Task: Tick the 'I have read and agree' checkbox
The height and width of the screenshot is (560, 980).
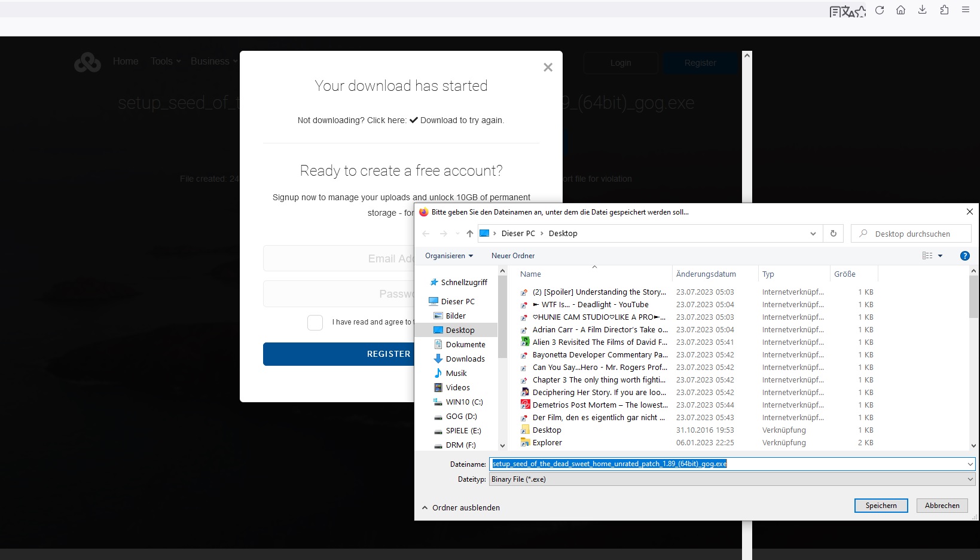Action: coord(315,323)
